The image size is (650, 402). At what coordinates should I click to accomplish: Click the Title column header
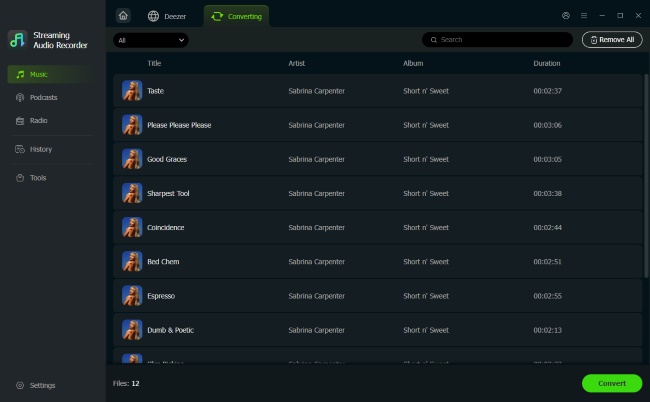coord(154,63)
